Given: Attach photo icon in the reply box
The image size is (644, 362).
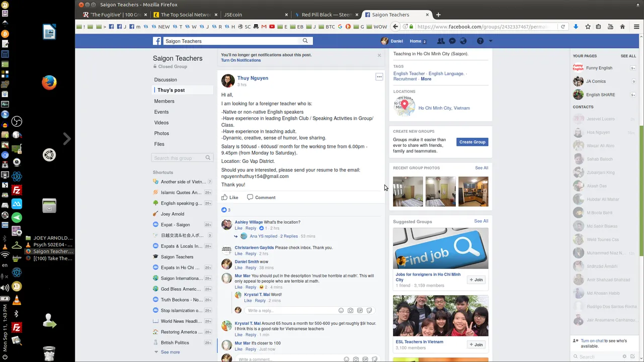Looking at the screenshot, I should 351,311.
